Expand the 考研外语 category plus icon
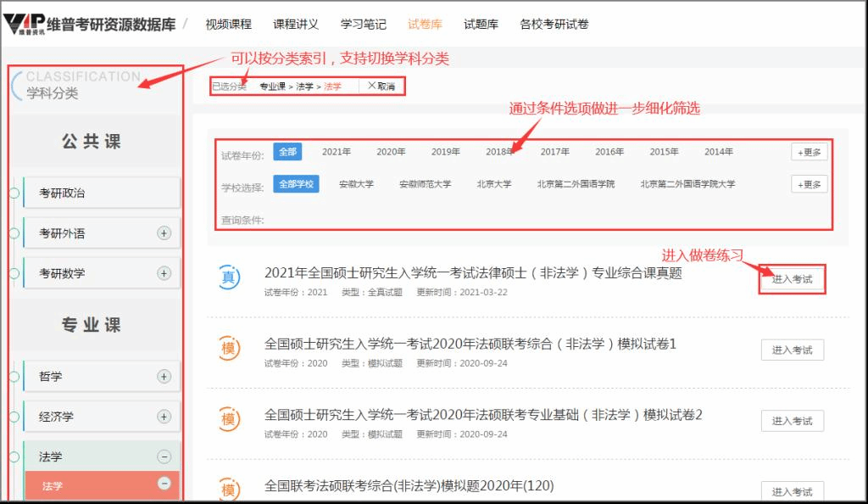The height and width of the screenshot is (504, 868). click(164, 233)
